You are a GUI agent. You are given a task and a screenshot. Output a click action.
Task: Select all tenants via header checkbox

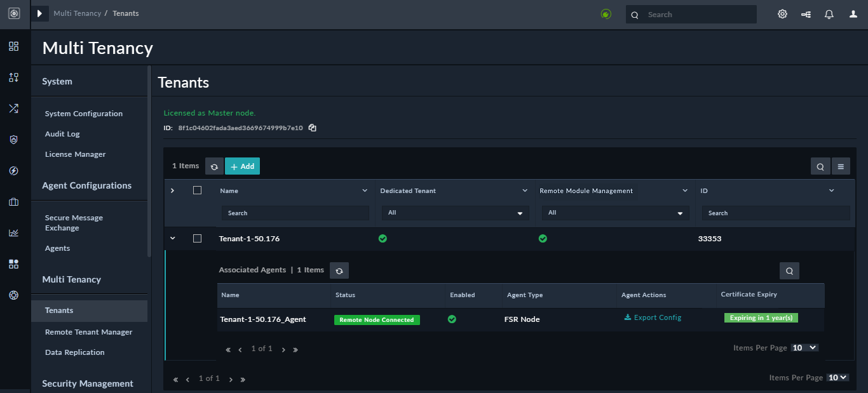[198, 190]
